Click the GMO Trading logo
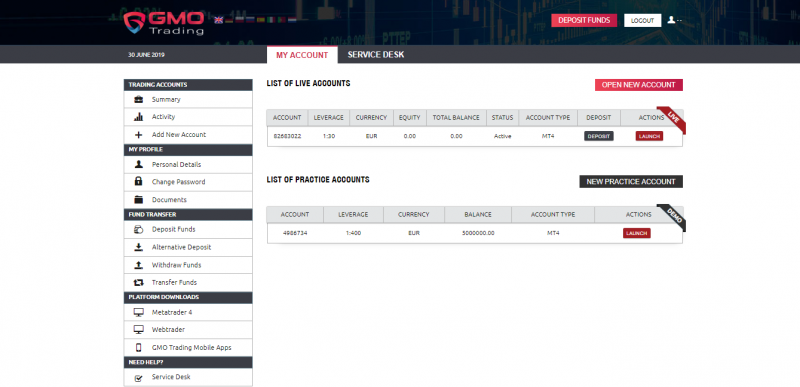This screenshot has width=800, height=387. [x=163, y=23]
